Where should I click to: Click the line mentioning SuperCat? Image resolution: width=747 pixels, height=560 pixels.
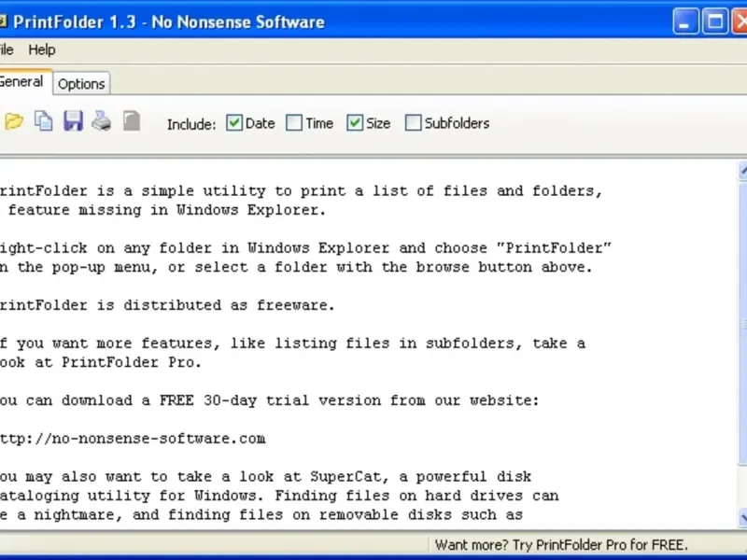pyautogui.click(x=266, y=476)
